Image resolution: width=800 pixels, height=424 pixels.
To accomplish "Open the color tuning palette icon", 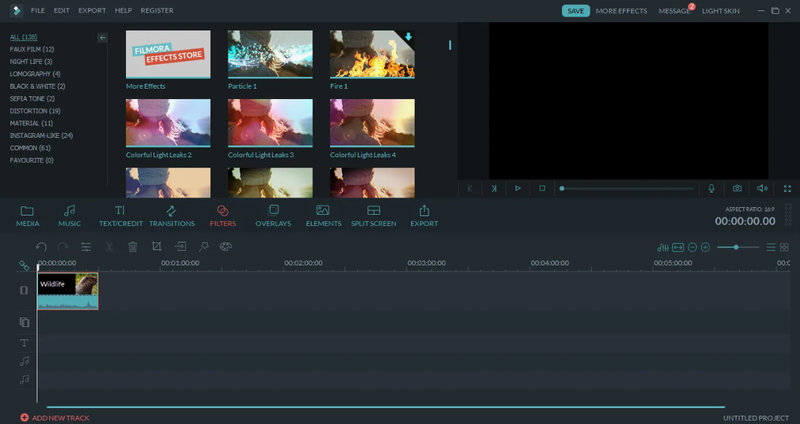I will (x=226, y=246).
